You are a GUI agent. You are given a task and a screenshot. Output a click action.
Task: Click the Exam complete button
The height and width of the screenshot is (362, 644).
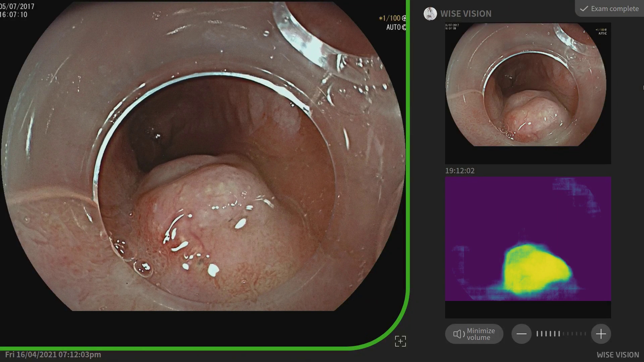coord(610,9)
